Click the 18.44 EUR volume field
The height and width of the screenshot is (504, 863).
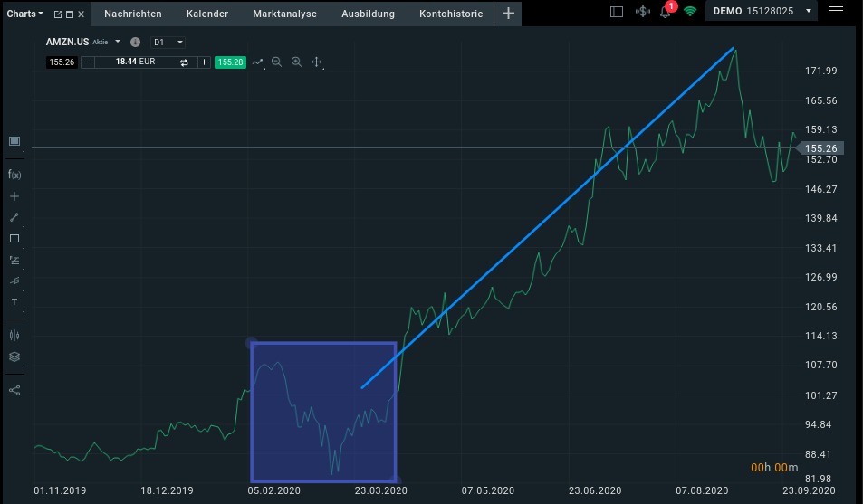[136, 62]
